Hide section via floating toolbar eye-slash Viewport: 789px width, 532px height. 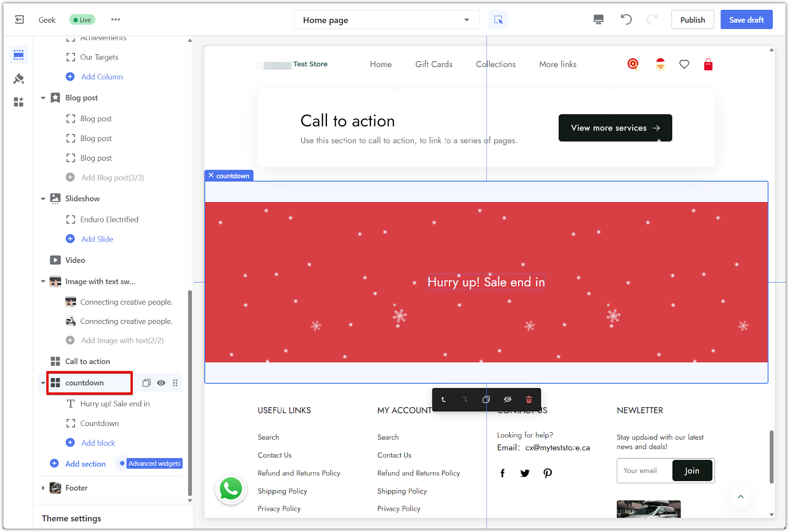coord(507,399)
